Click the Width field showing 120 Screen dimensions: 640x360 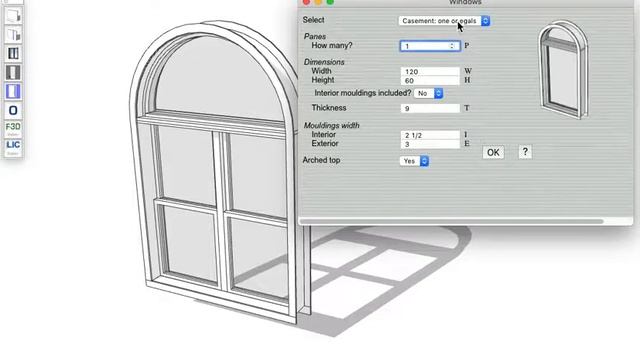(x=430, y=71)
